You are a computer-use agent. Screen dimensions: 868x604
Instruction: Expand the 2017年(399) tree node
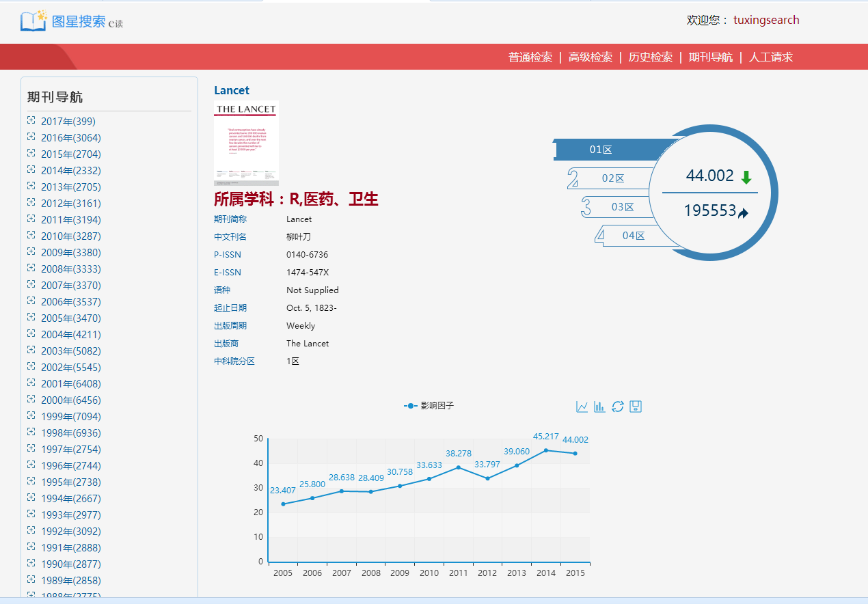[31, 120]
